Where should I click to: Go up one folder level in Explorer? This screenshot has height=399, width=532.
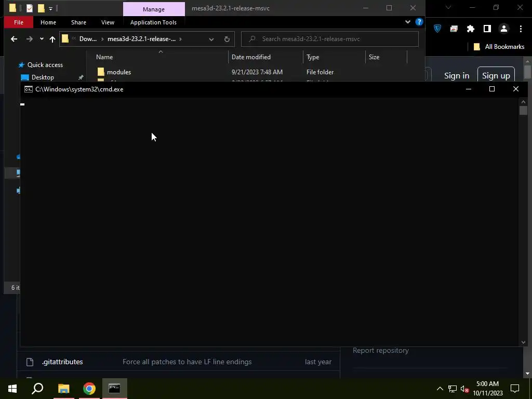tap(52, 39)
